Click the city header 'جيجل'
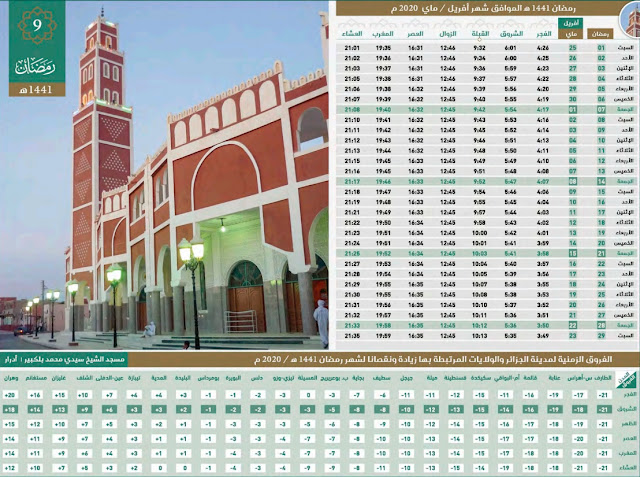640x477 pixels. (x=407, y=378)
